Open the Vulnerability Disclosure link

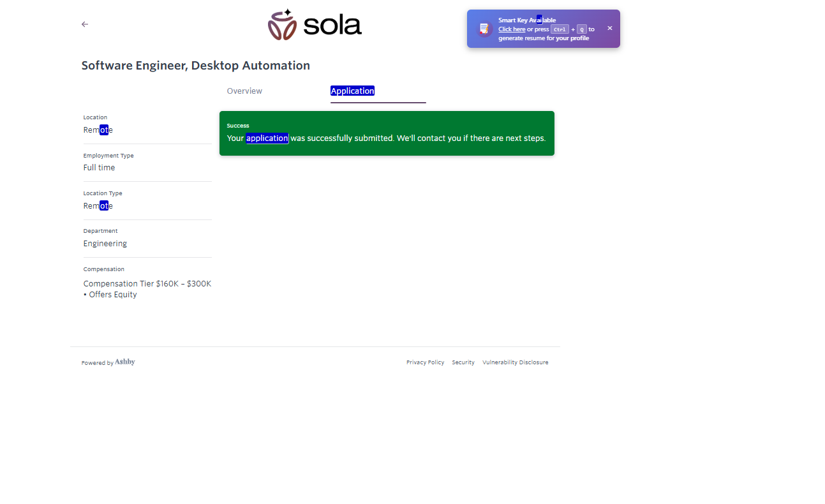515,362
